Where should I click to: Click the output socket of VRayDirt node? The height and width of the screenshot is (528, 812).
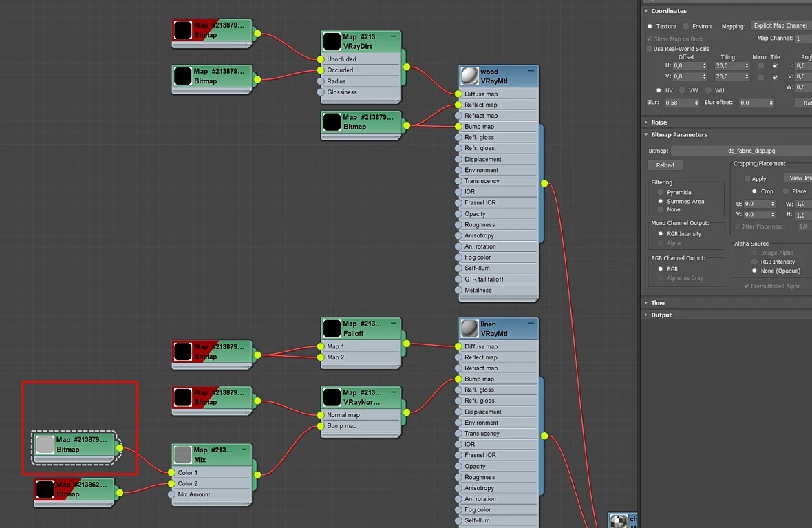tap(407, 67)
